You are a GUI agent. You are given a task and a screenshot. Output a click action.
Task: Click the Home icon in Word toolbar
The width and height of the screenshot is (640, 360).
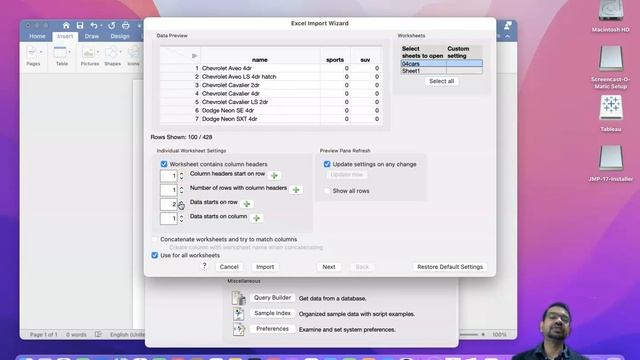pos(66,25)
